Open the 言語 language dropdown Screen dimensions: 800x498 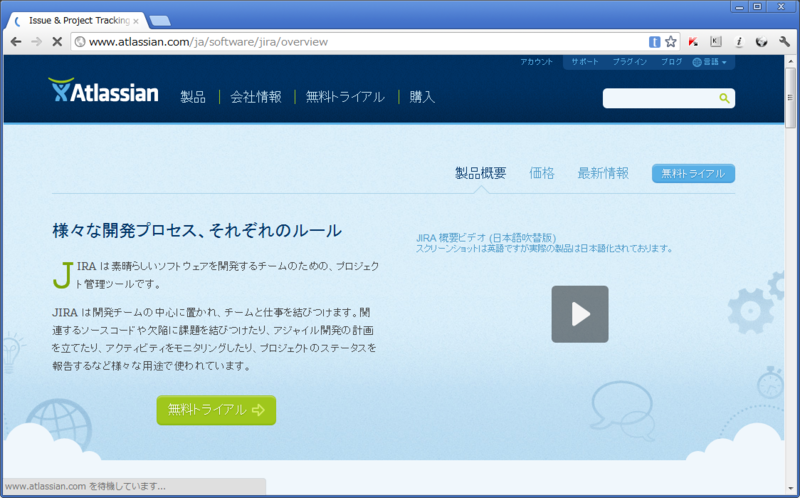(x=710, y=62)
